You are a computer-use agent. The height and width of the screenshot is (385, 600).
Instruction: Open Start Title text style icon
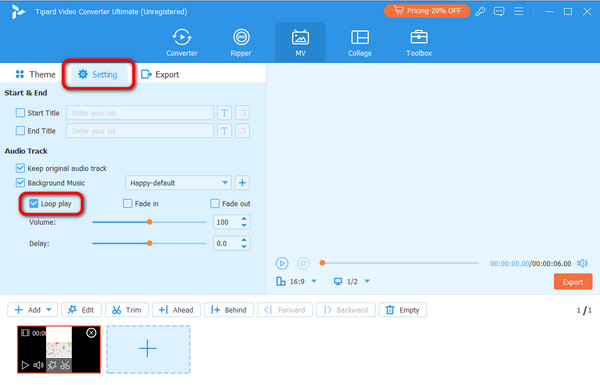click(x=224, y=113)
